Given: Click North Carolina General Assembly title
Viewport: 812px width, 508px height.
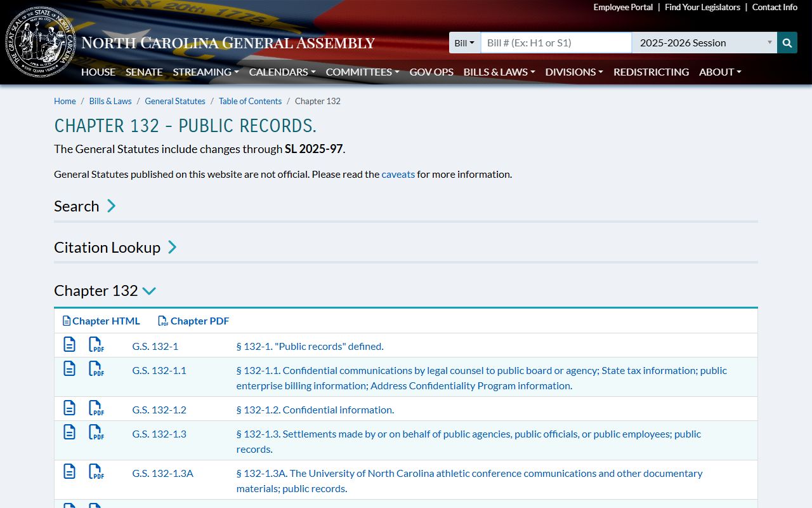Looking at the screenshot, I should [x=228, y=43].
